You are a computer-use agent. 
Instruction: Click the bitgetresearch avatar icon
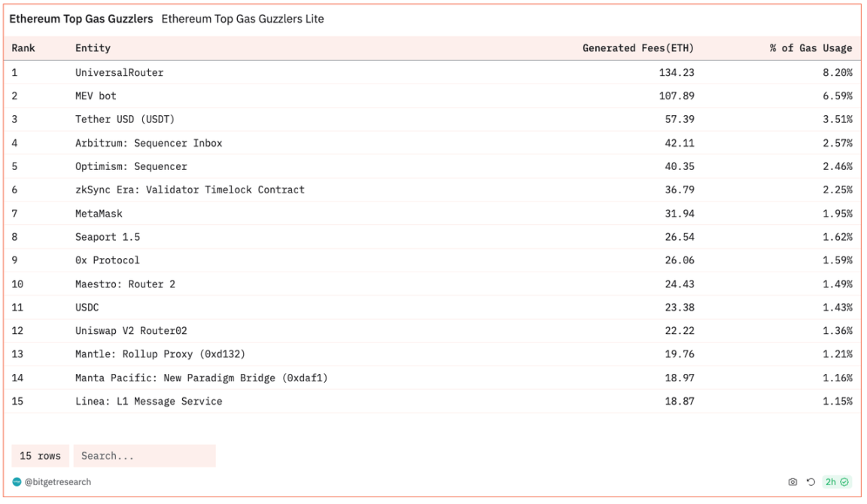coord(17,482)
